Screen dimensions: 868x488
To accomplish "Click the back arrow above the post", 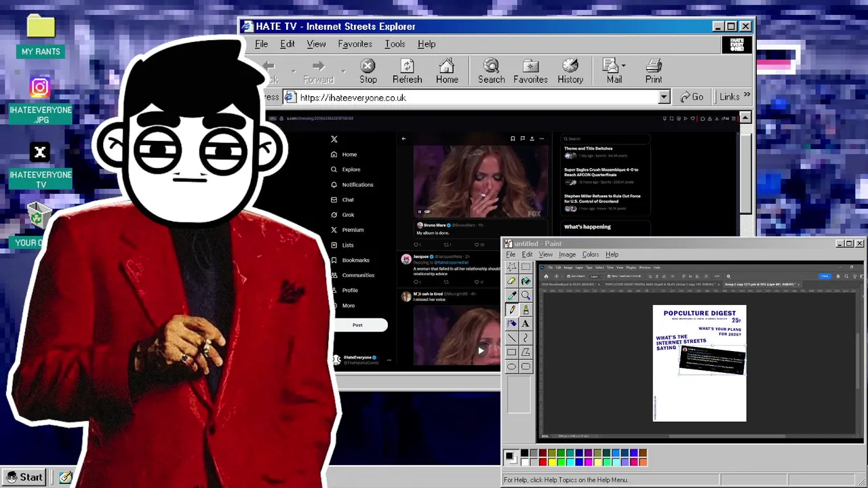I will click(x=403, y=139).
